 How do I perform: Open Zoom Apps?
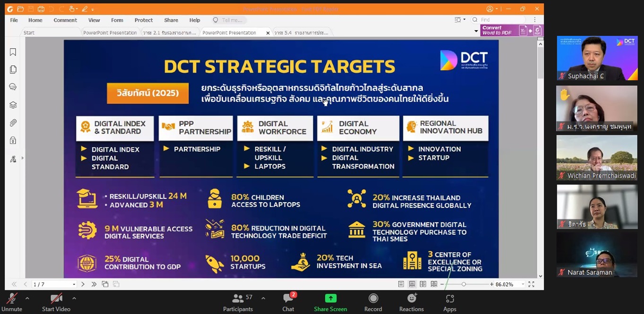click(x=450, y=302)
